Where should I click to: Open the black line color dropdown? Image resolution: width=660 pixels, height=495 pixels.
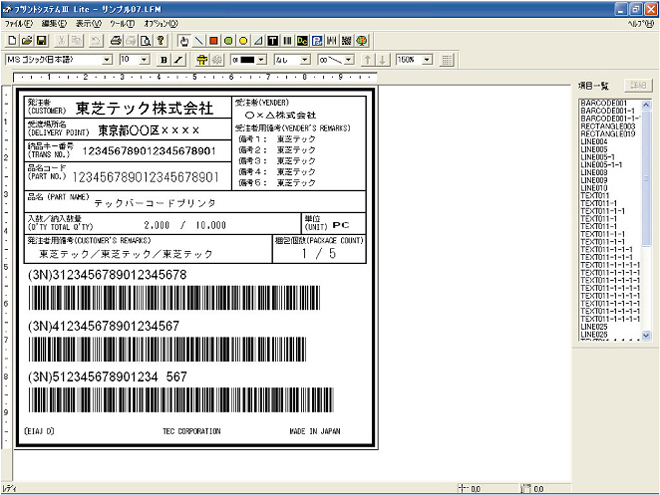263,60
